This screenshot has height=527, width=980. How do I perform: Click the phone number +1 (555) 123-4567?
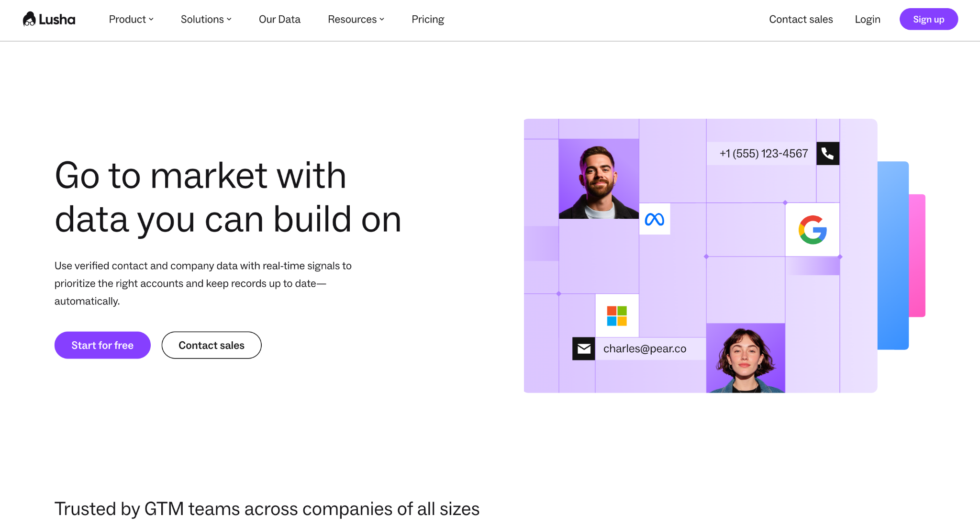[764, 154]
